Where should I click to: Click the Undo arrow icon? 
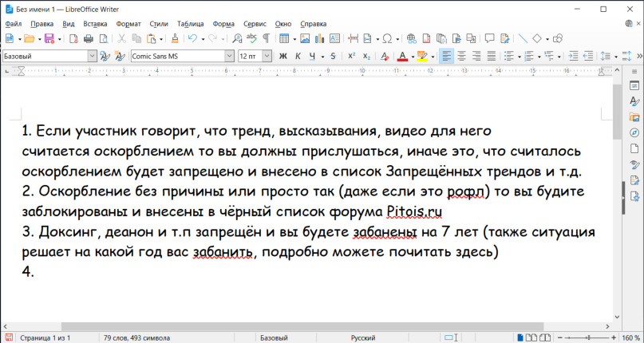[x=192, y=38]
